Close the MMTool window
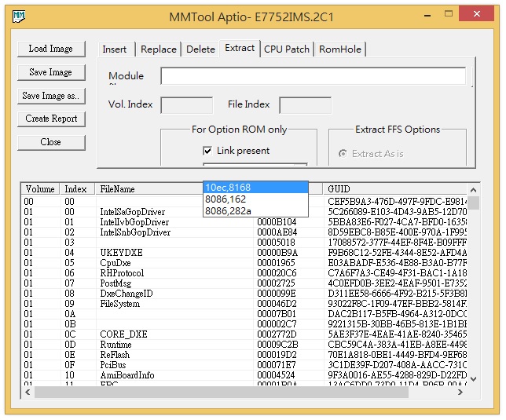 pos(476,14)
